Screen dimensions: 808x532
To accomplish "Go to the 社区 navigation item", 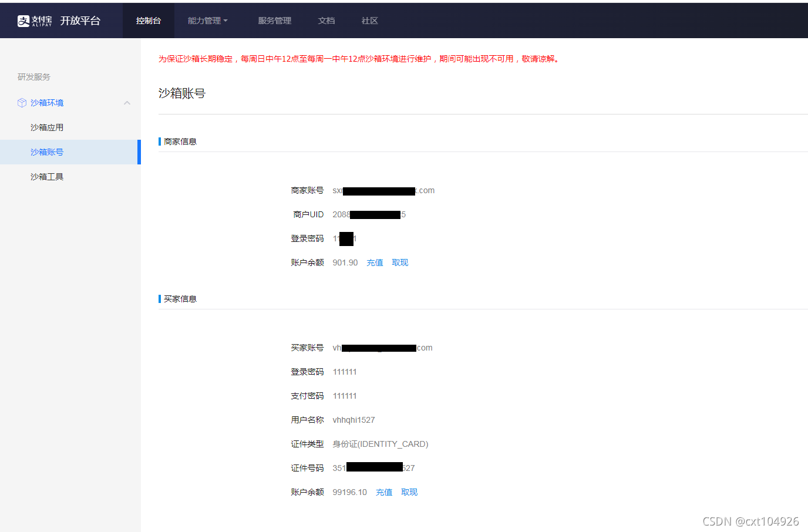I will pyautogui.click(x=370, y=21).
